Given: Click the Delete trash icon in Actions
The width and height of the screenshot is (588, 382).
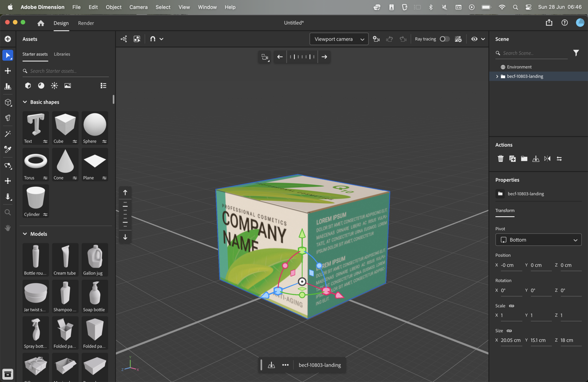Looking at the screenshot, I should click(x=500, y=158).
